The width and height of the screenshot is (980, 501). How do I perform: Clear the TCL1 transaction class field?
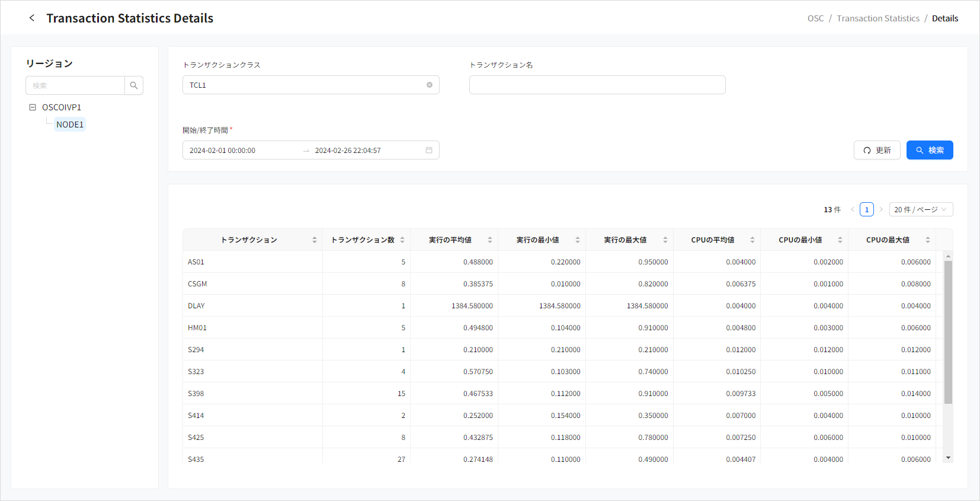coord(430,85)
